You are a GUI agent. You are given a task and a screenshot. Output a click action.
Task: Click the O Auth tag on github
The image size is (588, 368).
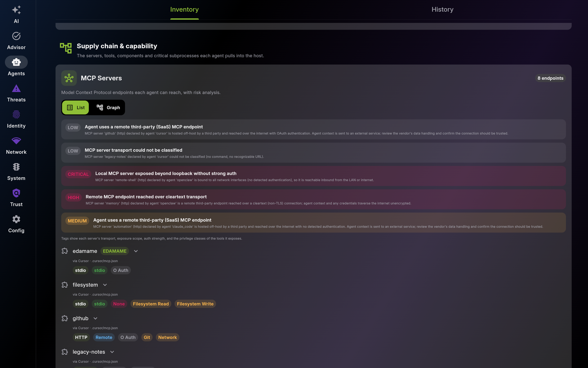128,337
